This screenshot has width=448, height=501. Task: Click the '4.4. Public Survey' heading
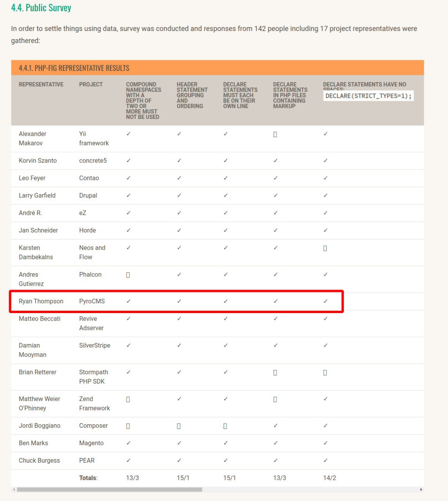click(41, 8)
